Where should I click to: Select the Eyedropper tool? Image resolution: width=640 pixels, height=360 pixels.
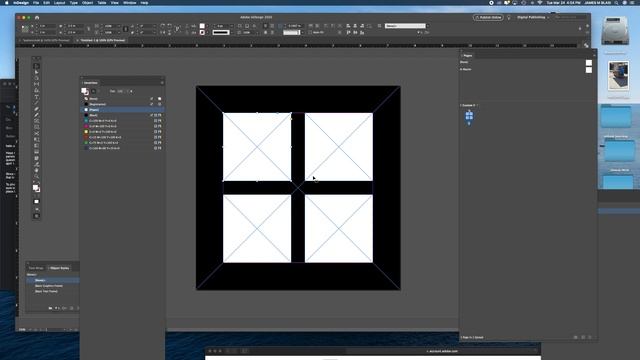(x=36, y=164)
